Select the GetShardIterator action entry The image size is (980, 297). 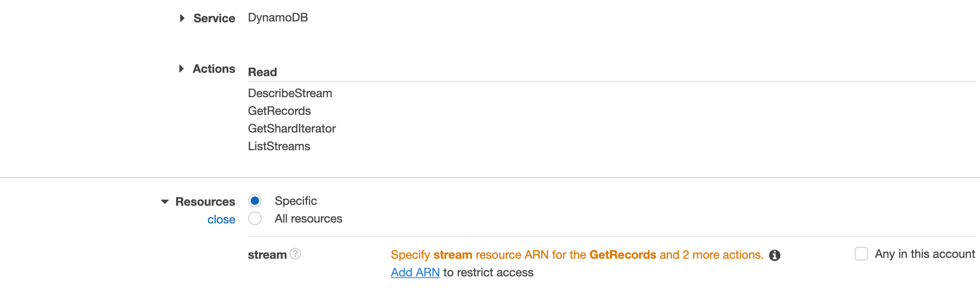coord(292,129)
